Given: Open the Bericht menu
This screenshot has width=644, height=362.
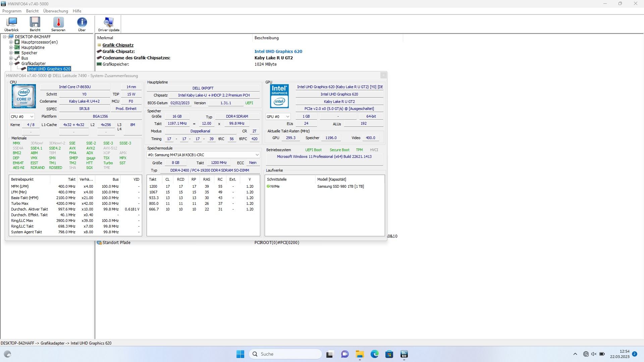Looking at the screenshot, I should point(32,11).
